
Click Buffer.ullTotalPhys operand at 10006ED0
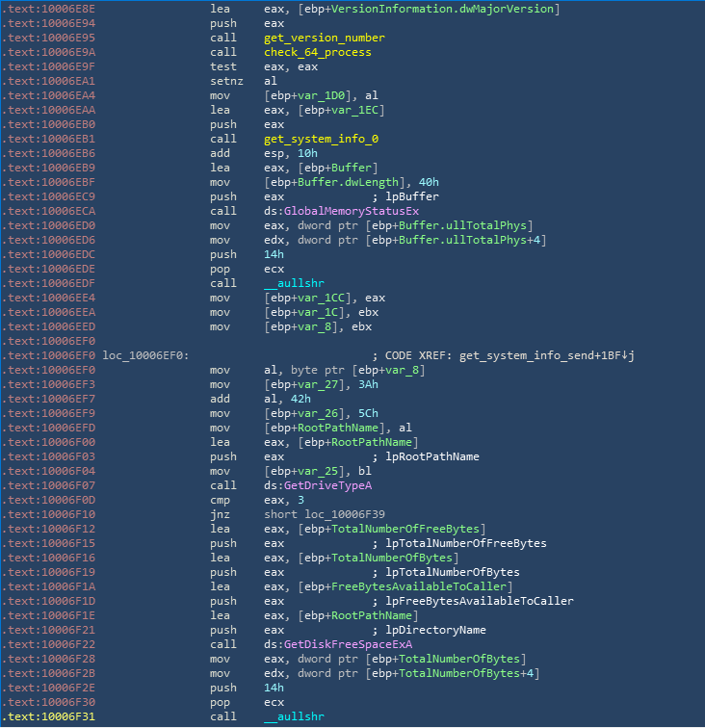[462, 225]
